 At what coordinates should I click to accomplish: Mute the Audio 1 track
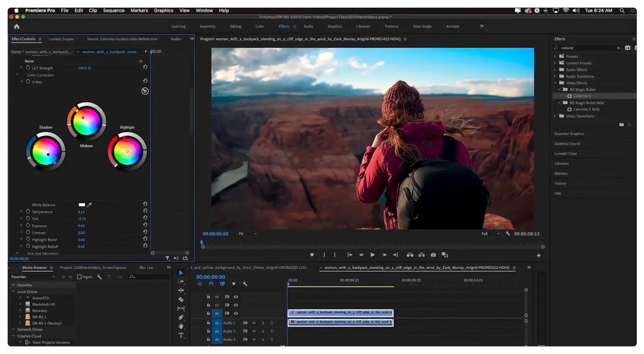[x=254, y=323]
